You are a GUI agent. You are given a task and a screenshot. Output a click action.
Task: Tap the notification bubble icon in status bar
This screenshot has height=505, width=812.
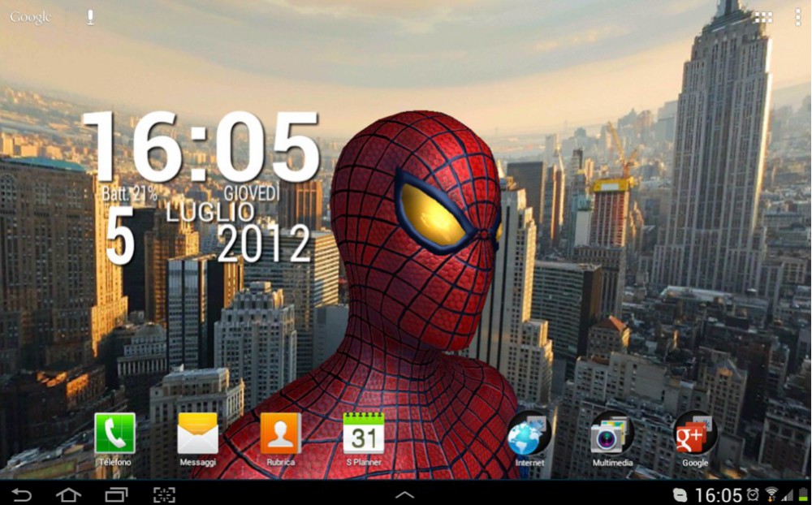pyautogui.click(x=680, y=494)
